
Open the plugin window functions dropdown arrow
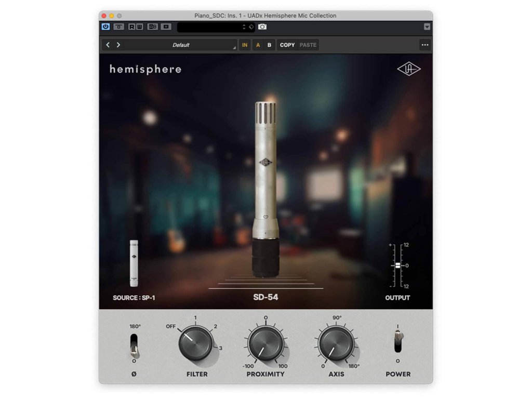click(x=427, y=27)
